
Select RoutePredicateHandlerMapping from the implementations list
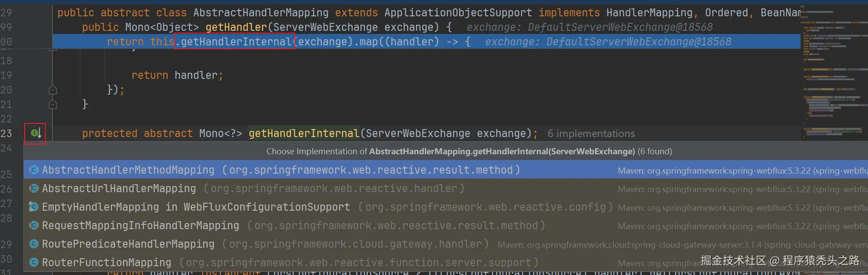pyautogui.click(x=128, y=244)
